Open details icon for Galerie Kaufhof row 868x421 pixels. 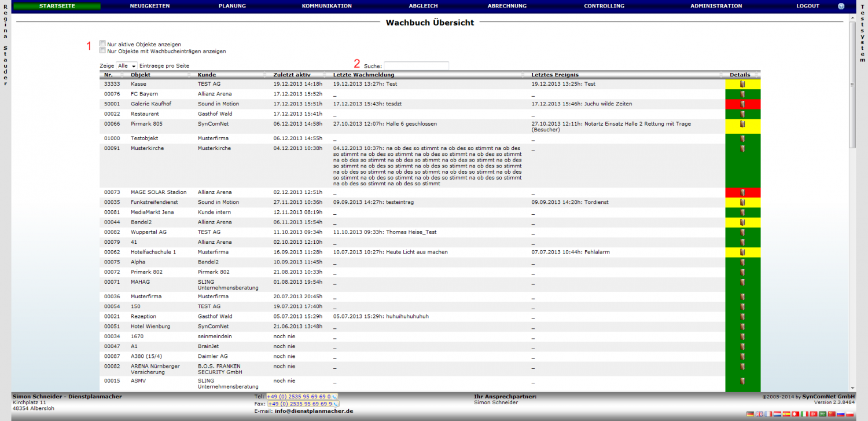pyautogui.click(x=742, y=104)
